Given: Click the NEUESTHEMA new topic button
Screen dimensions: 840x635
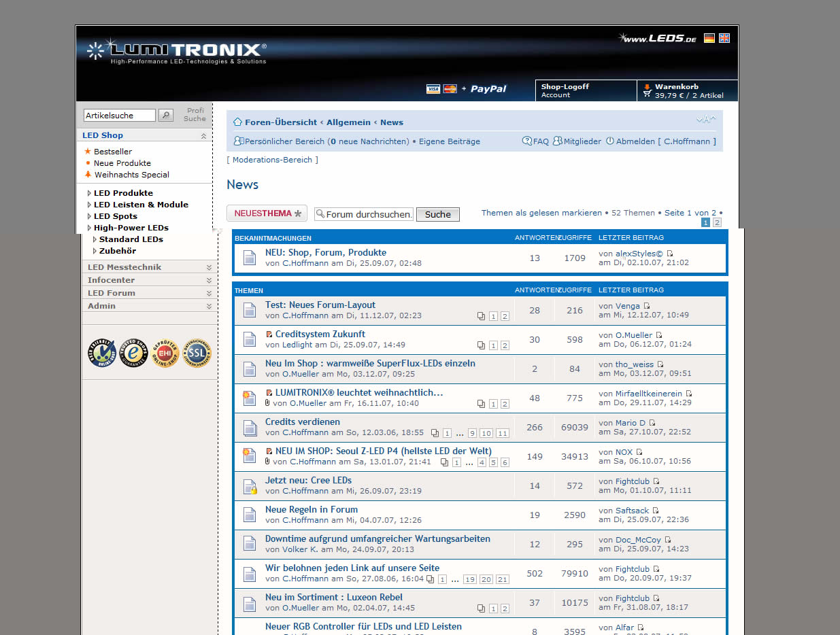Looking at the screenshot, I should pos(267,213).
